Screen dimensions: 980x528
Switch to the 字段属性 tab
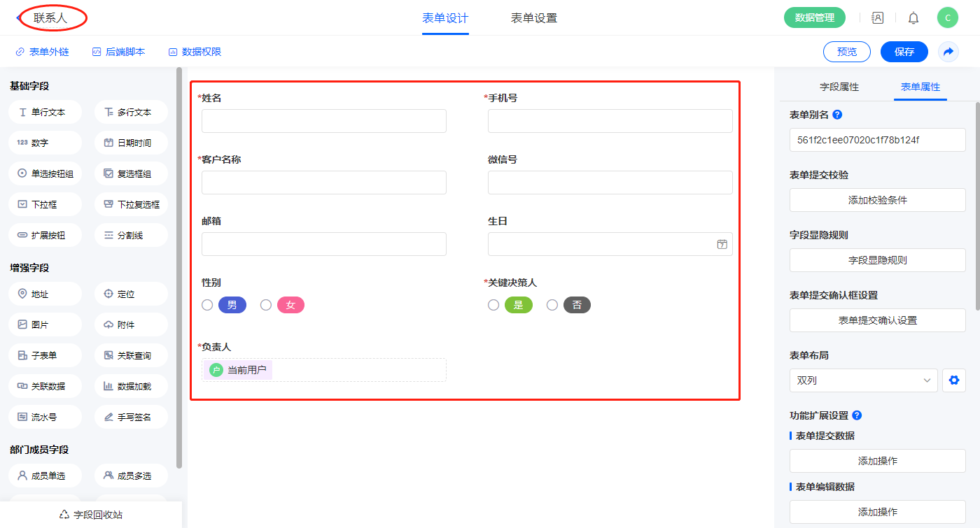coord(839,87)
